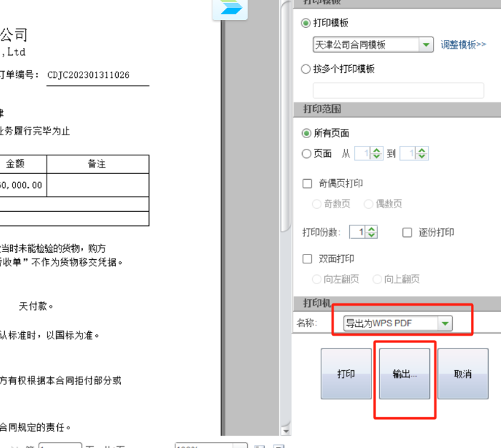Viewport: 501px width, 448px height.
Task: Adjust the 打印份数 copies spinner arrows
Action: click(x=371, y=232)
